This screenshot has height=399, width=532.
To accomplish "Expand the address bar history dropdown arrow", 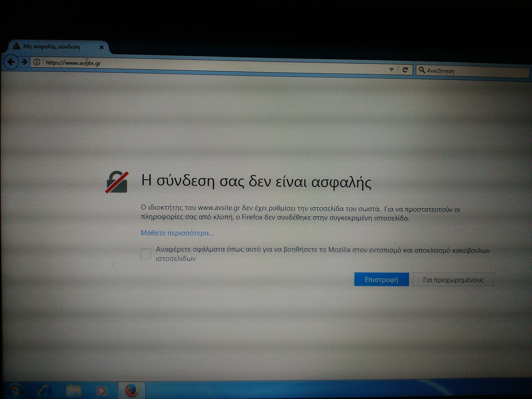I will point(391,70).
